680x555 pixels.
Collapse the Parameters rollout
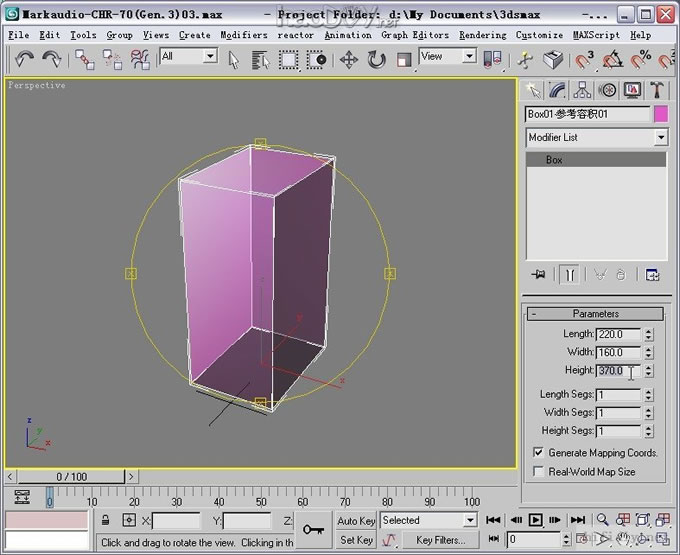pyautogui.click(x=595, y=314)
